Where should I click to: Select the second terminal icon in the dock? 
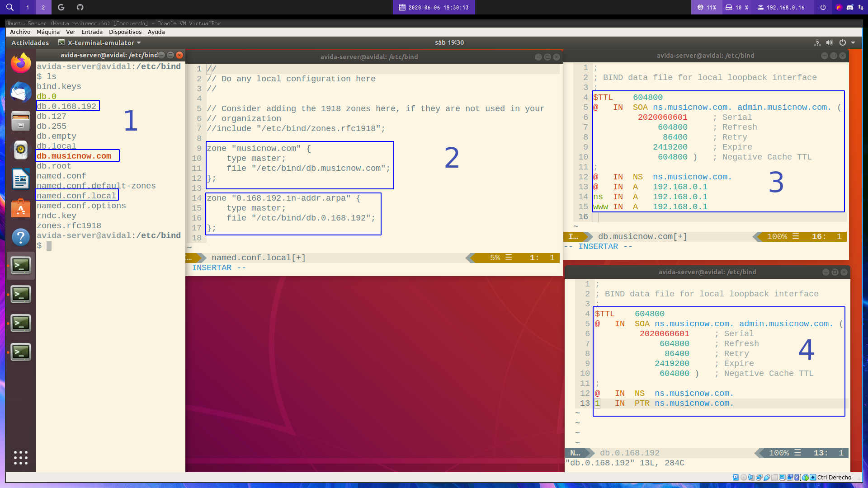21,295
